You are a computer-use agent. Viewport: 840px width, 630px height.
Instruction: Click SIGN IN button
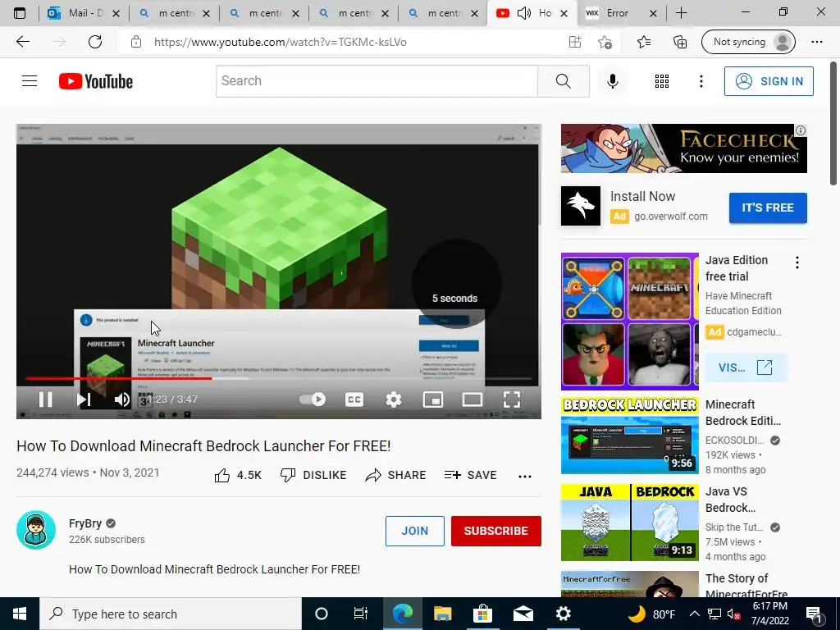pyautogui.click(x=769, y=81)
